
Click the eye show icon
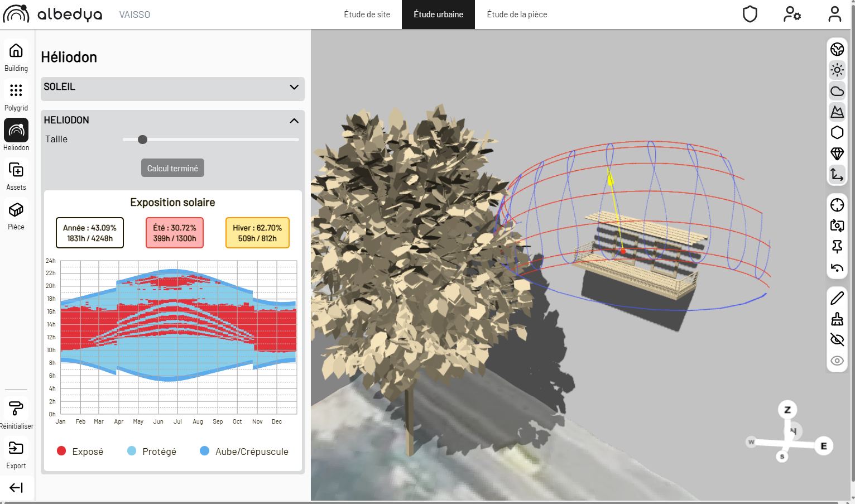(837, 361)
